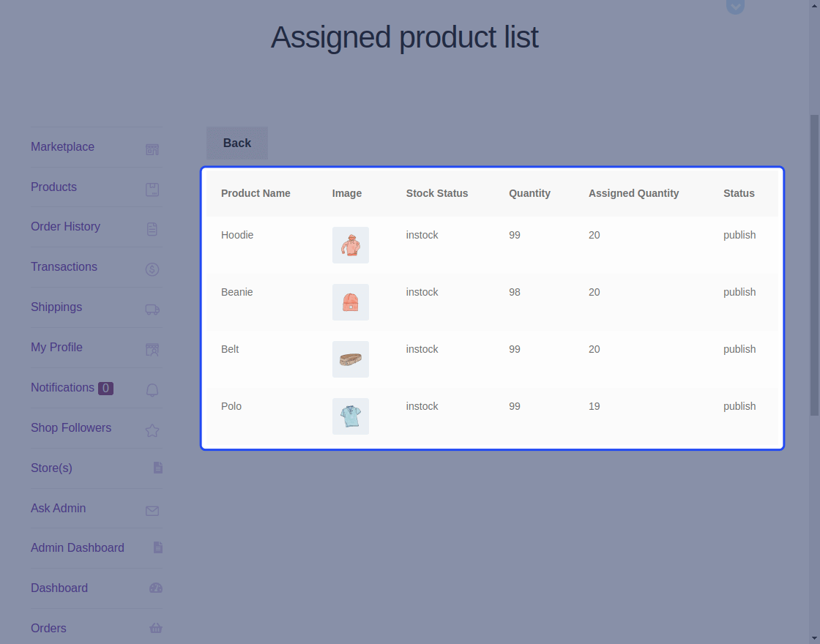This screenshot has width=820, height=644.
Task: Open the Store(s) sidebar entry
Action: 51,468
